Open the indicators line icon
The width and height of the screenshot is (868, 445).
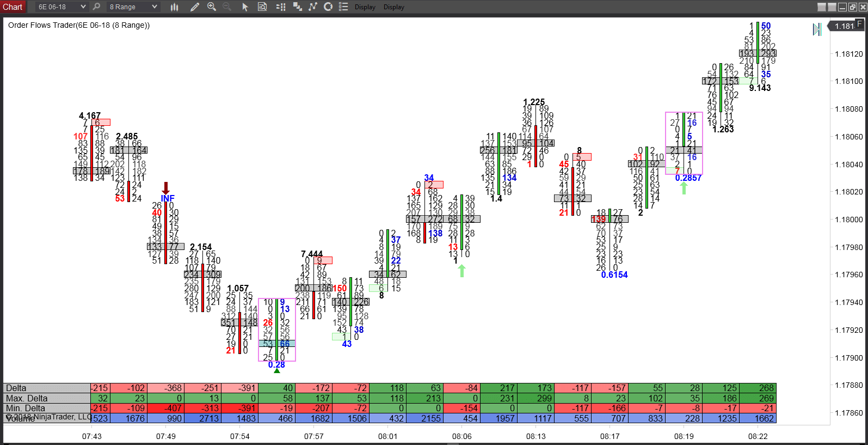tap(313, 7)
